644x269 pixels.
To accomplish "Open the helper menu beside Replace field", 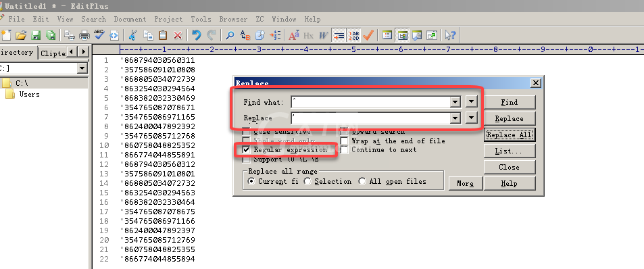I will 472,118.
